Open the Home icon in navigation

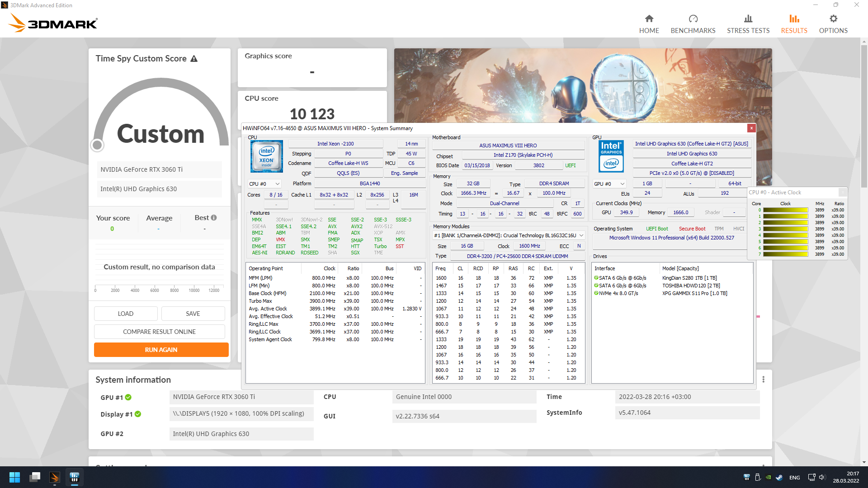pyautogui.click(x=649, y=19)
